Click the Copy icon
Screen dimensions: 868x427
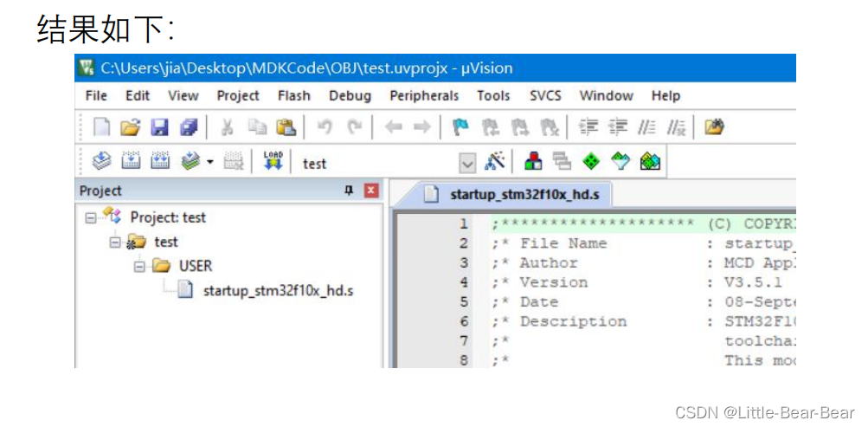[x=256, y=128]
